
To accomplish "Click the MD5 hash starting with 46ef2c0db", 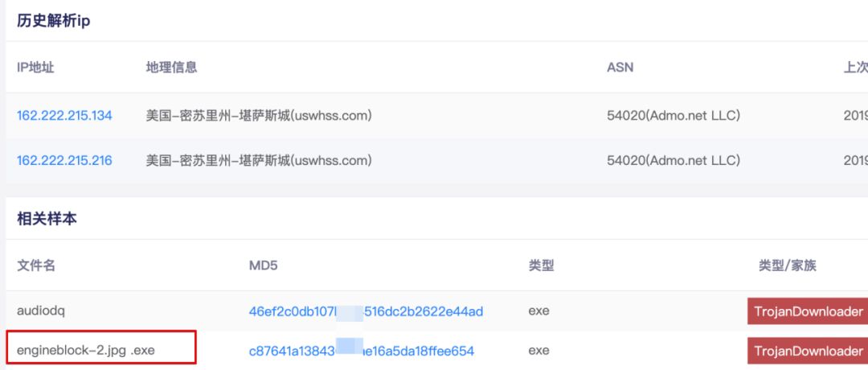I will 366,311.
